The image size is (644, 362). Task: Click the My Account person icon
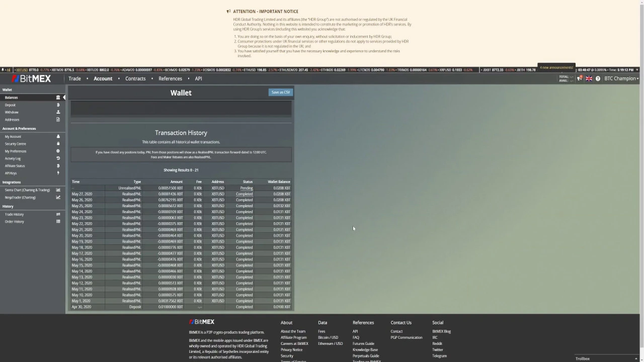point(58,137)
